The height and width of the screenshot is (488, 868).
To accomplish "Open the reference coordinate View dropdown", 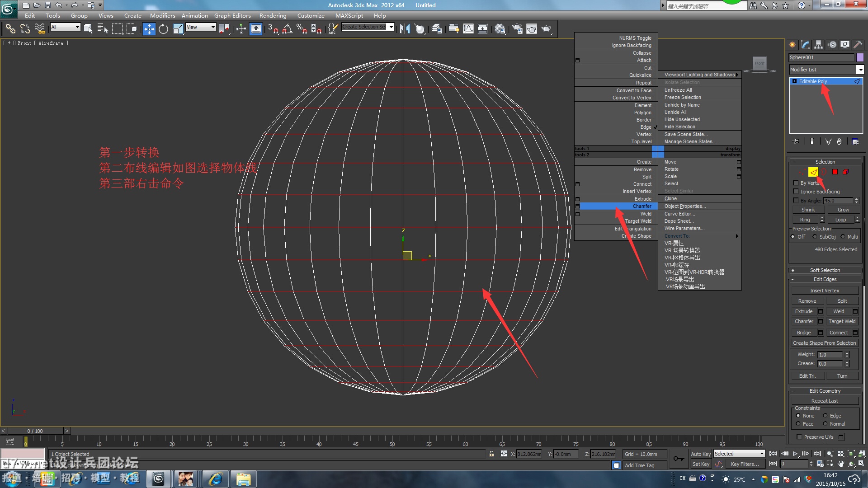I will [213, 27].
